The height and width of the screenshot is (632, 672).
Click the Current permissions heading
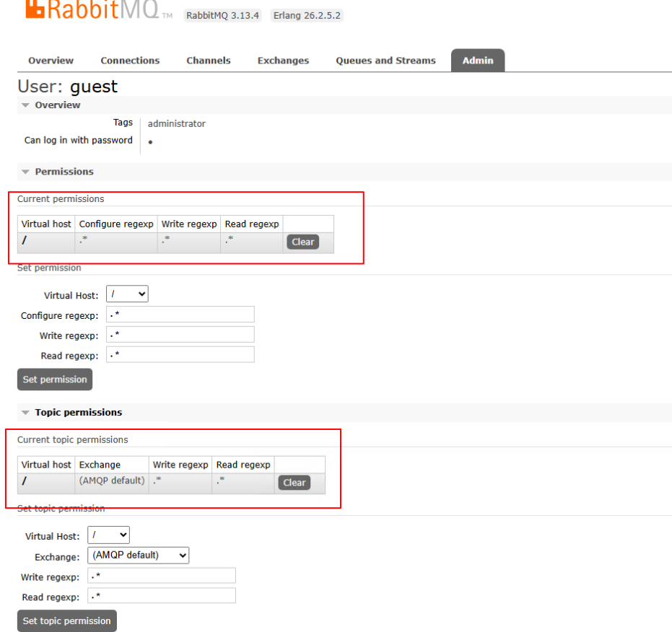[x=61, y=199]
